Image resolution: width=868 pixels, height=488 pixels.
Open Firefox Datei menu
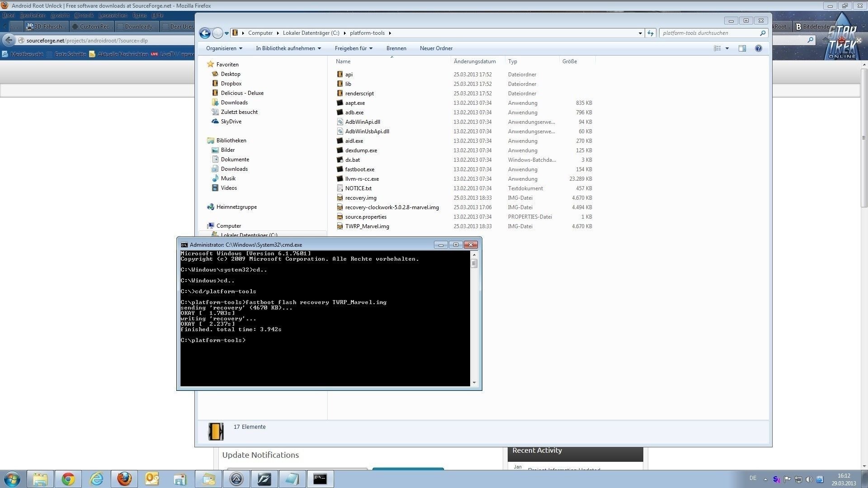tap(8, 15)
